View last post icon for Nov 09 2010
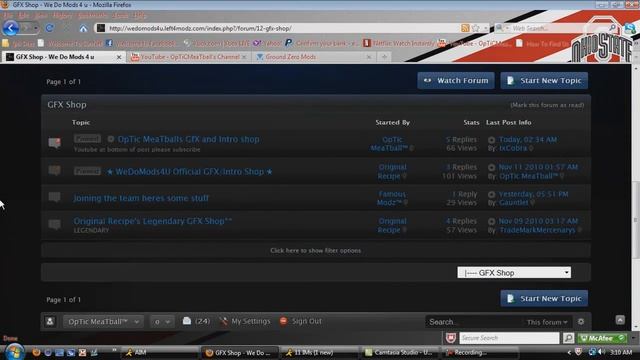 coord(491,222)
